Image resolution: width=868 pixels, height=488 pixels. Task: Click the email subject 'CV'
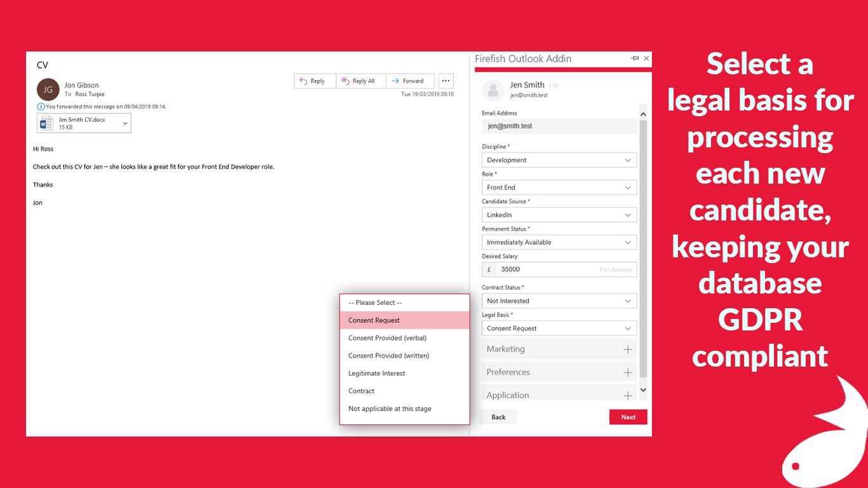click(x=43, y=65)
